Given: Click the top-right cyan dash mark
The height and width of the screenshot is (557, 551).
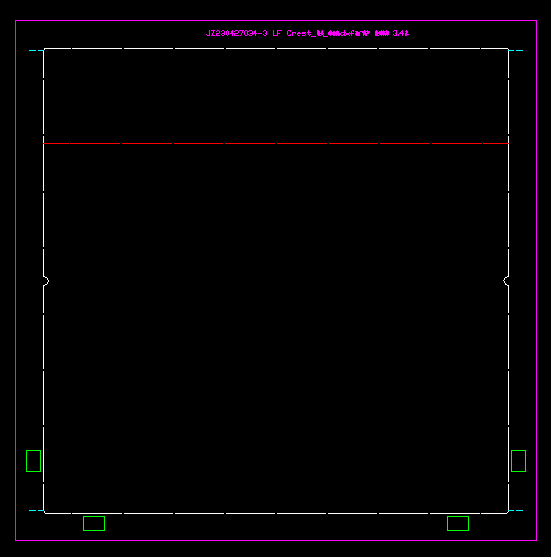Looking at the screenshot, I should [516, 50].
